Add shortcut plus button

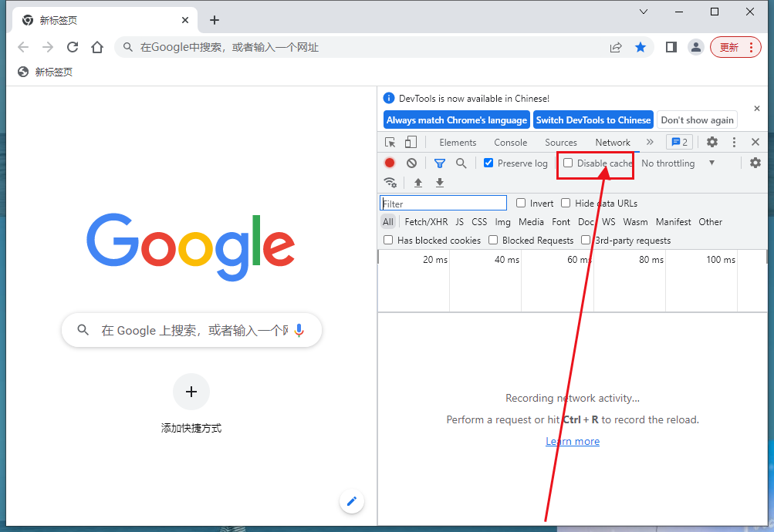(191, 392)
